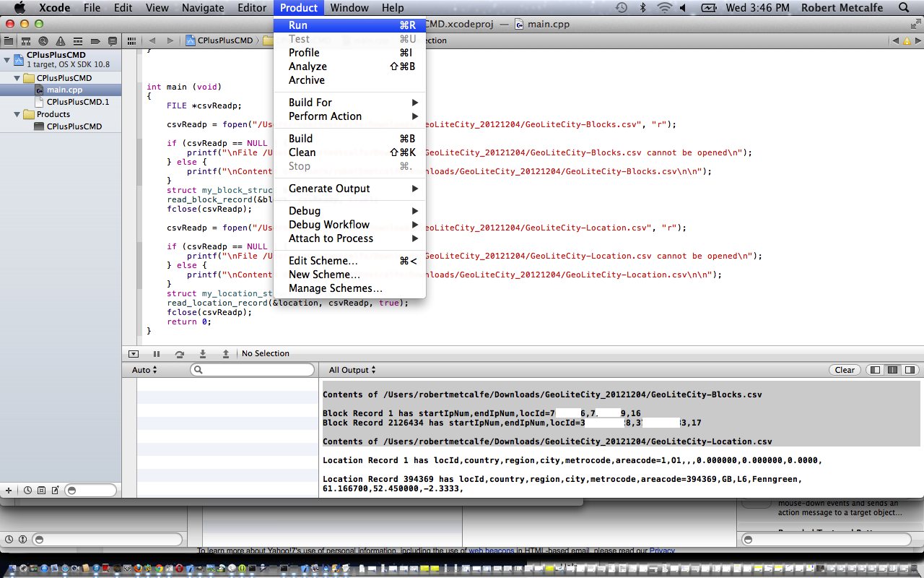Screen dimensions: 924x578
Task: Collapse the Products folder triangle
Action: coord(17,114)
